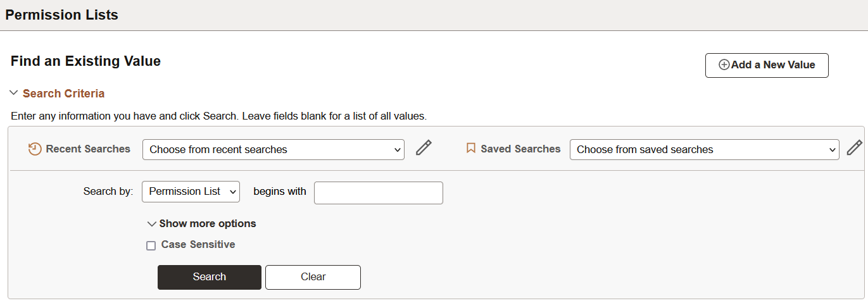The width and height of the screenshot is (868, 303).
Task: Enable the Case Sensitive checkbox
Action: pos(151,245)
